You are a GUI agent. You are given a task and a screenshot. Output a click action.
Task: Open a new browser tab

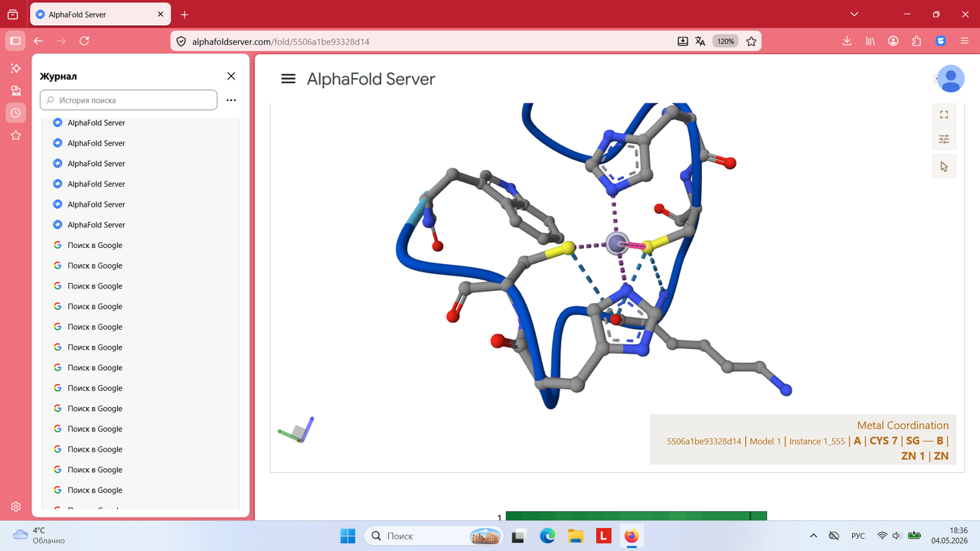point(185,15)
